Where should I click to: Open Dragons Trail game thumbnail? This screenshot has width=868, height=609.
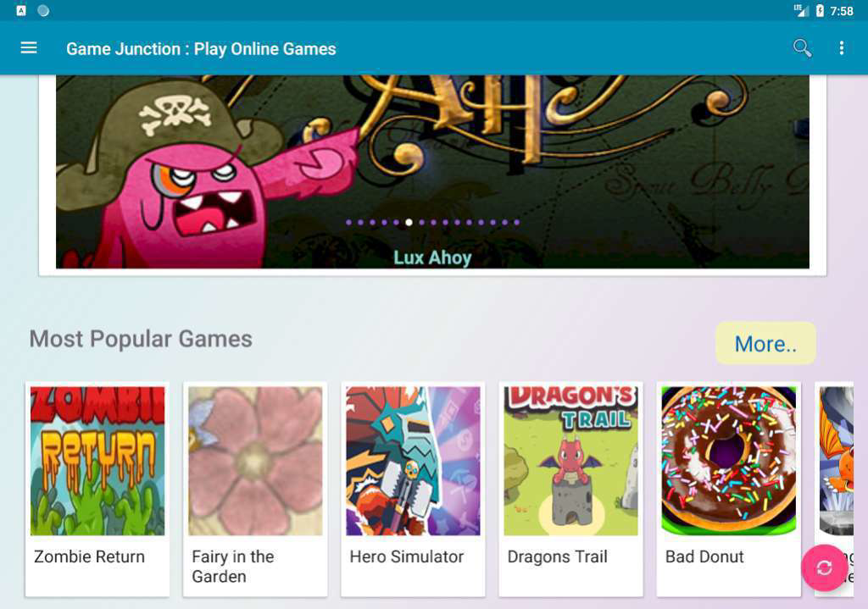[x=570, y=461]
